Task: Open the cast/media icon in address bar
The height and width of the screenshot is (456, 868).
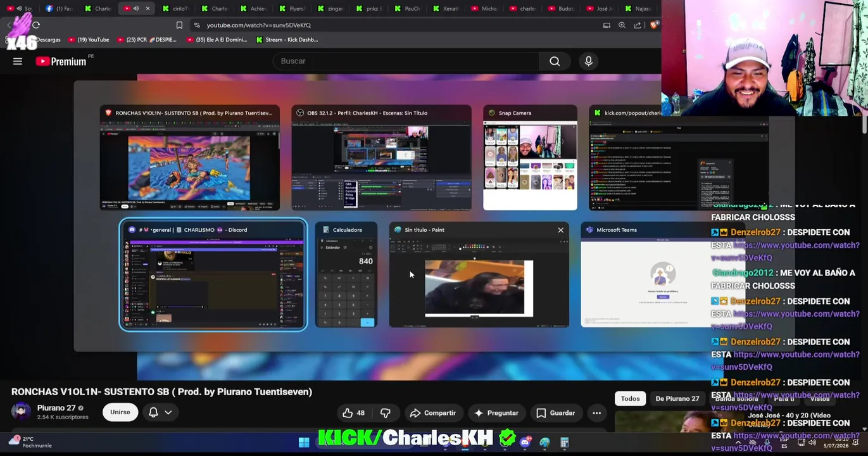Action: pyautogui.click(x=607, y=25)
